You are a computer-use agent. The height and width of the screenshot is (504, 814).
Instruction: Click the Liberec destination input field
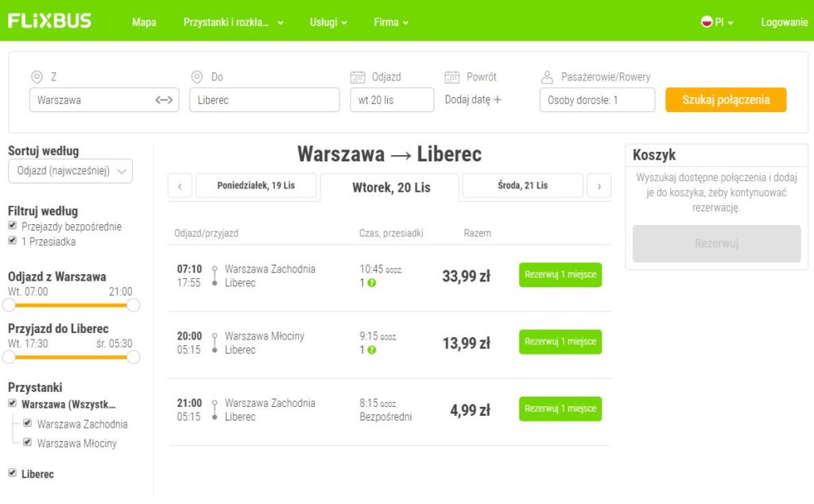coord(264,99)
